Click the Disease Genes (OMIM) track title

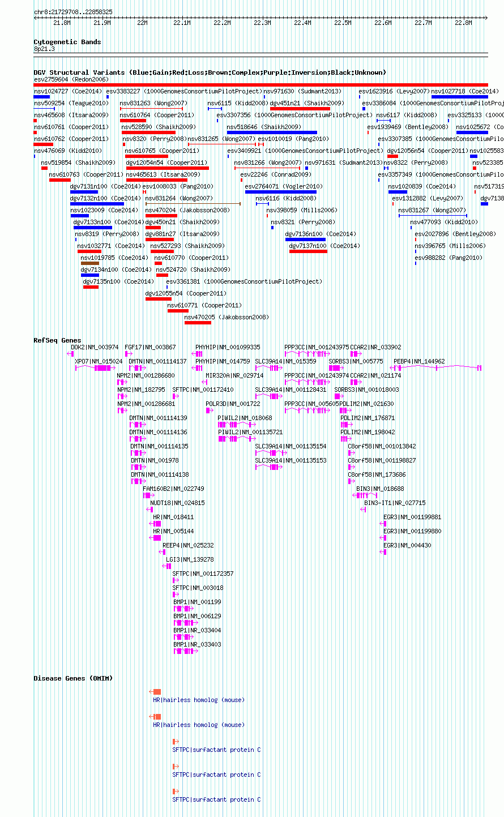coord(73,678)
